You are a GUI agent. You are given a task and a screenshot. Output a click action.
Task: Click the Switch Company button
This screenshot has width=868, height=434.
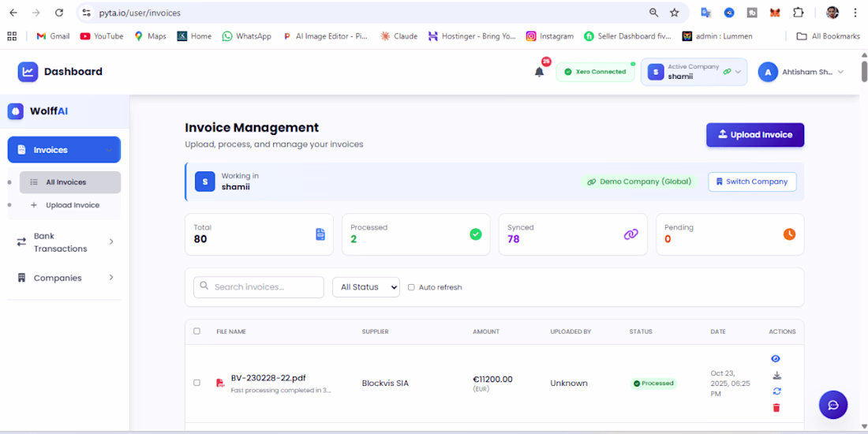pyautogui.click(x=752, y=181)
